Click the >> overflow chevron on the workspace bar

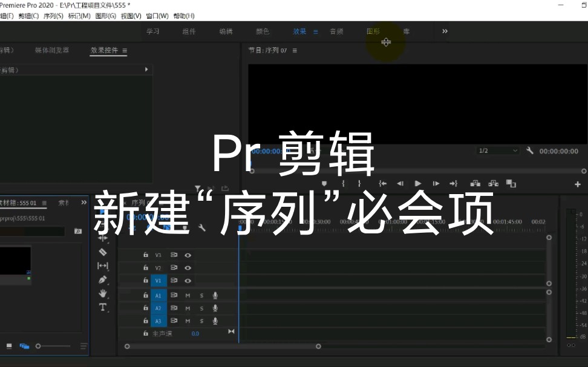click(445, 31)
